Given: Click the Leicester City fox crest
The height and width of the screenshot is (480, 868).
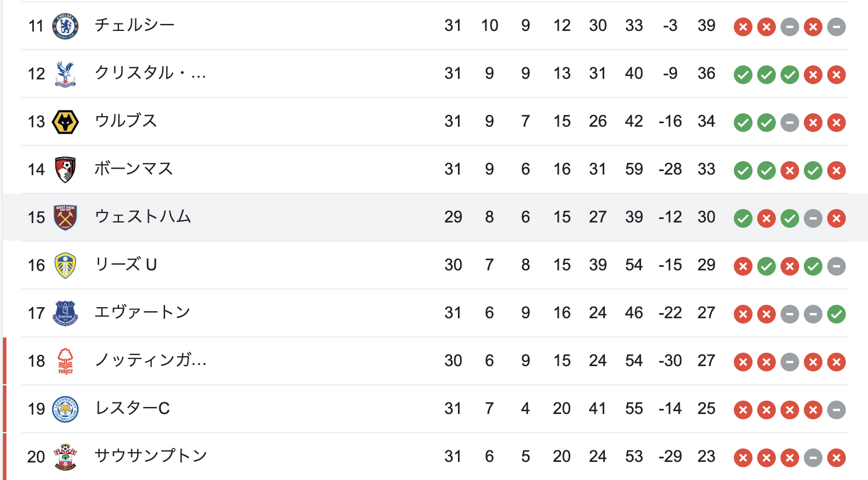Looking at the screenshot, I should tap(65, 409).
